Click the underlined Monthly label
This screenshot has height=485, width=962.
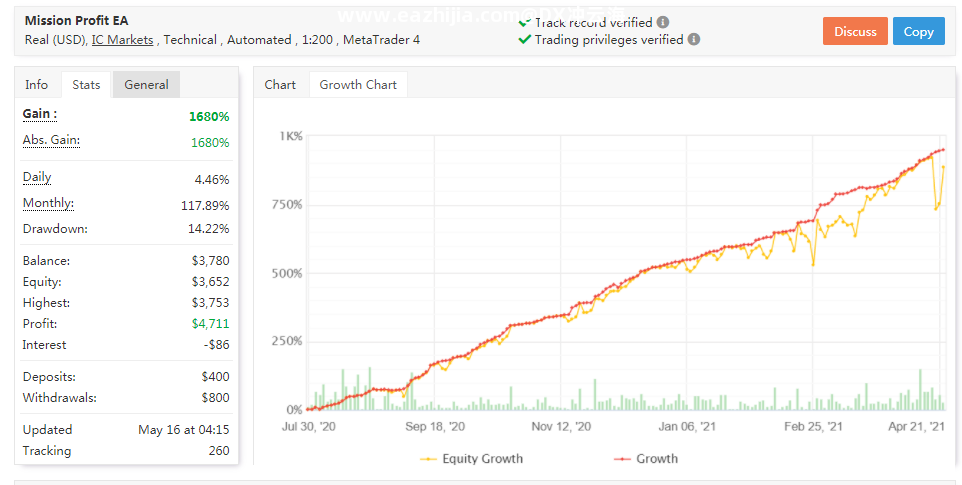point(48,204)
